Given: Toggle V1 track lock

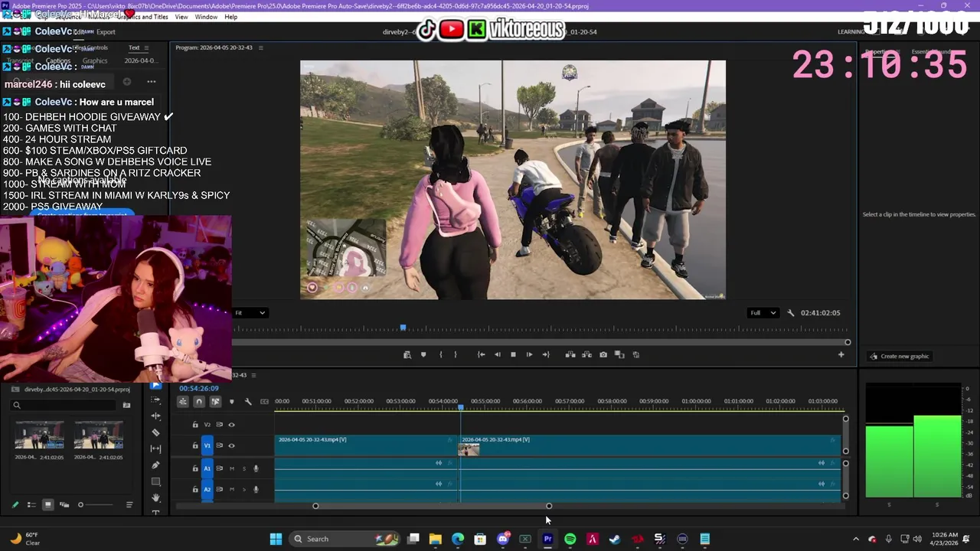Looking at the screenshot, I should (195, 445).
